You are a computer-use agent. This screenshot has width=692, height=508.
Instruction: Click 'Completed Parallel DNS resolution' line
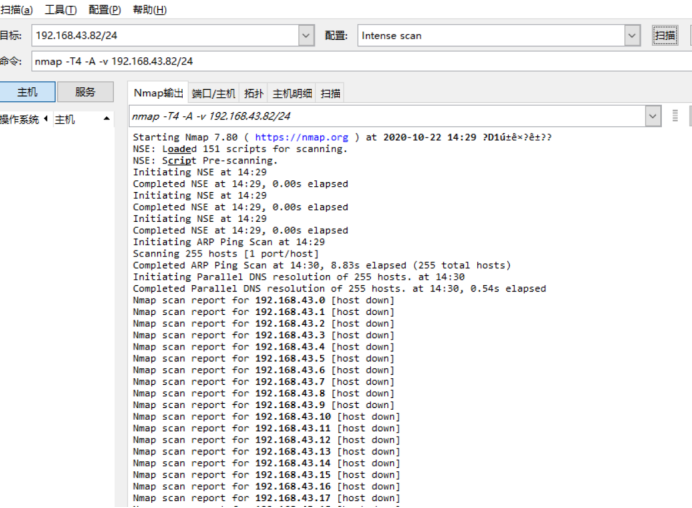click(x=339, y=289)
